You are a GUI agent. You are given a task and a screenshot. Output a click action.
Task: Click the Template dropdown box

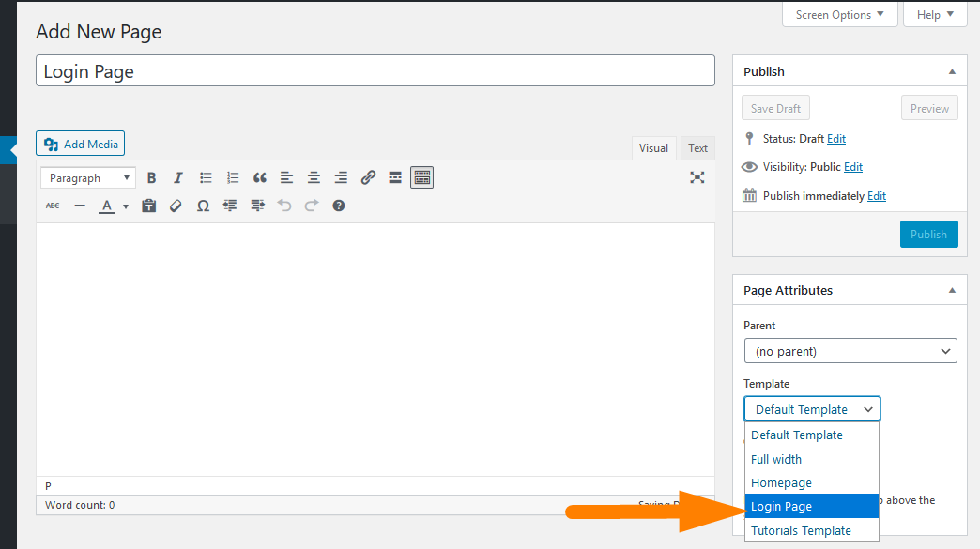point(812,409)
